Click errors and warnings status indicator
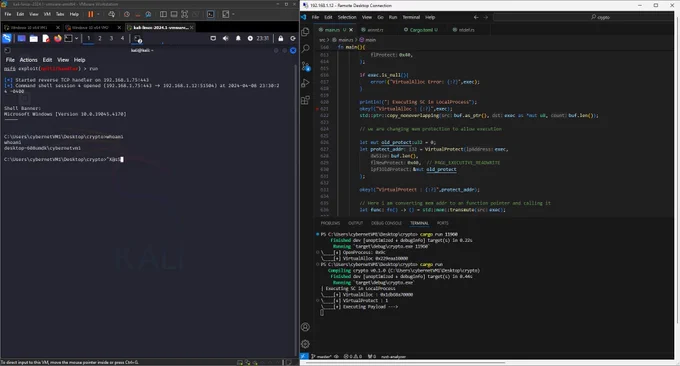This screenshot has height=366, width=680. pos(352,356)
